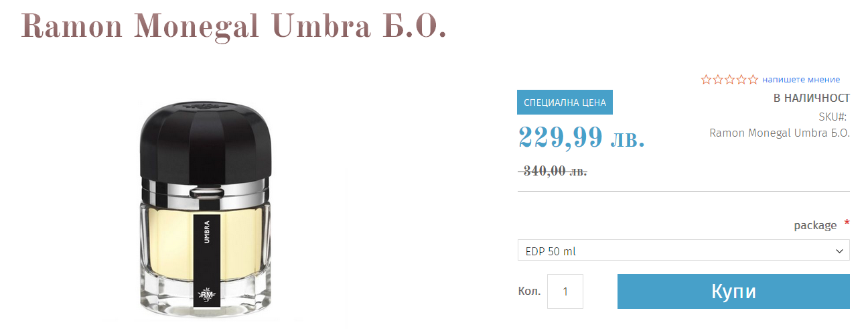Click the special price 229,99 лв.
Screen dimensions: 868x329
(x=581, y=137)
